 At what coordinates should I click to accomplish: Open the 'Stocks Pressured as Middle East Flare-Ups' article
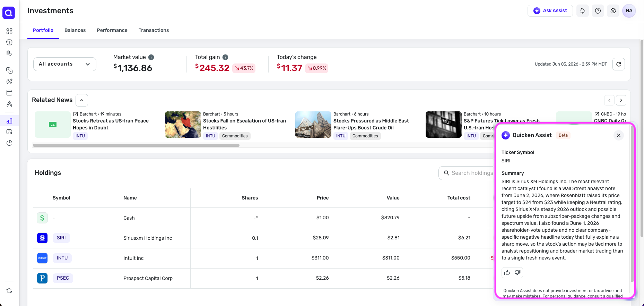pyautogui.click(x=371, y=124)
